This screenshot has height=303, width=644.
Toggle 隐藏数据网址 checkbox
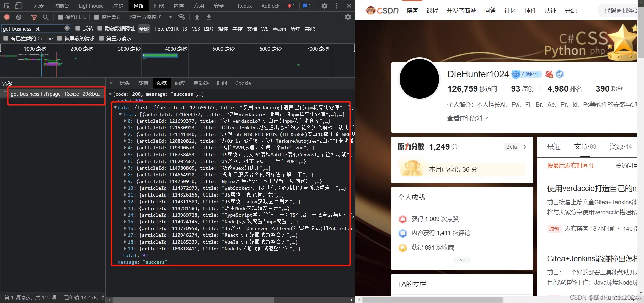click(x=100, y=28)
